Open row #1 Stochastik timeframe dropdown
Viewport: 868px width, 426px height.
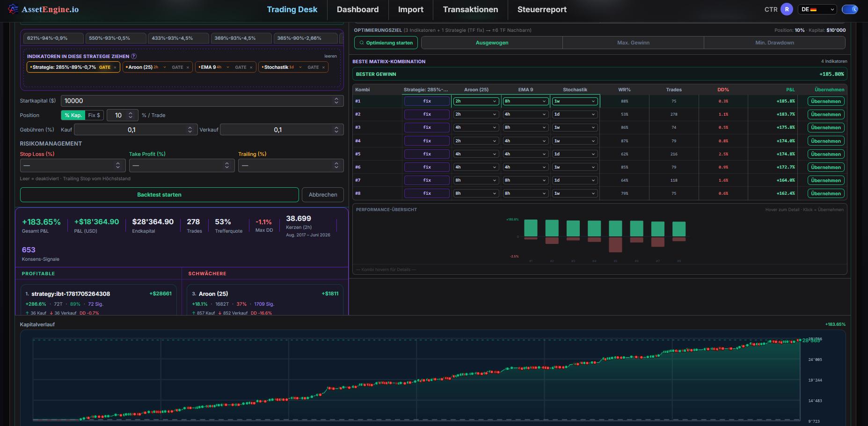[x=575, y=101]
